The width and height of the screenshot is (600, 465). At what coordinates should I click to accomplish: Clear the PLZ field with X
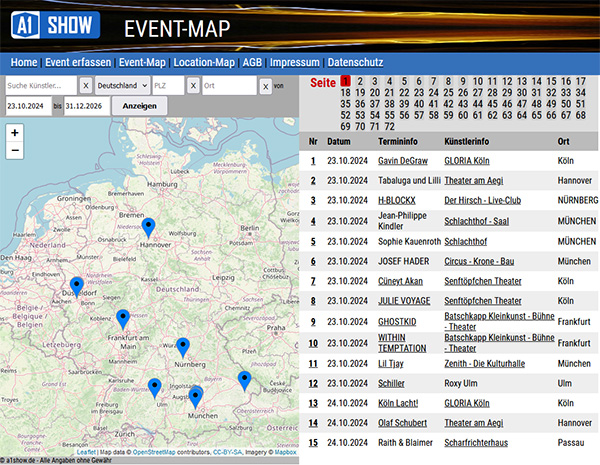[193, 86]
